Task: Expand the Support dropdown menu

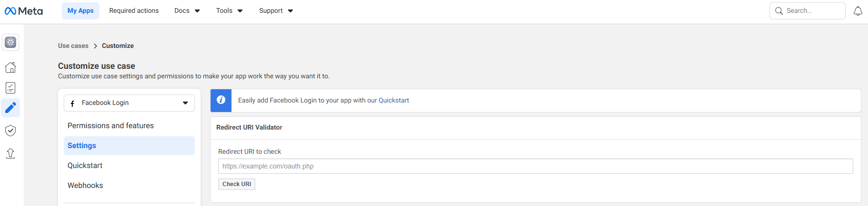Action: (276, 10)
